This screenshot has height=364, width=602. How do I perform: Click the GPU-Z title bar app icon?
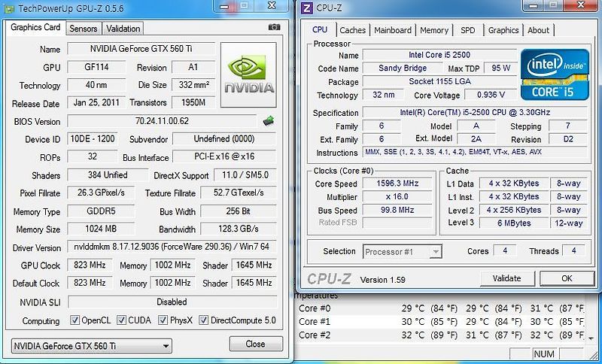[9, 8]
